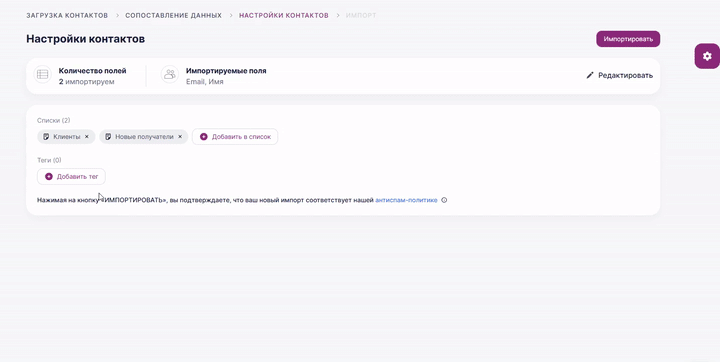Click info icon next to антиспам-политике

444,200
